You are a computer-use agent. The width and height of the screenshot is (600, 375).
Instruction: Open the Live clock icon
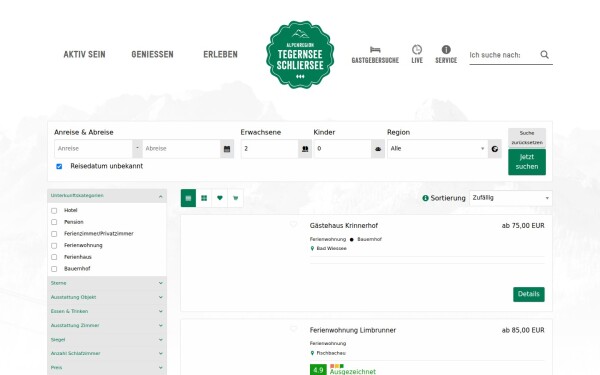417,49
